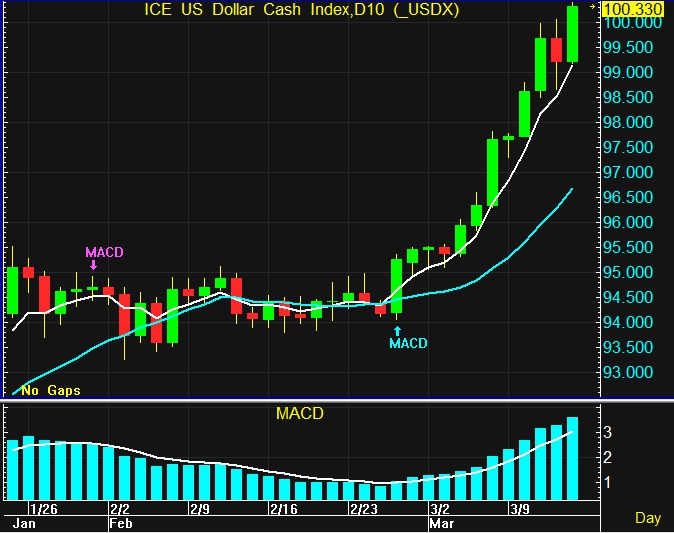Select the 2/2 date label

tap(119, 509)
